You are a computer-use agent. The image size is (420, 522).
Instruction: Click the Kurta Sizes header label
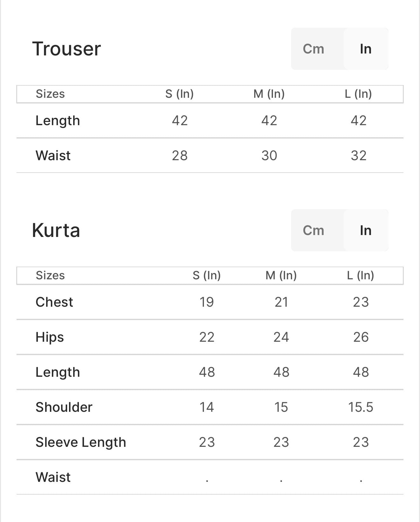pyautogui.click(x=50, y=275)
